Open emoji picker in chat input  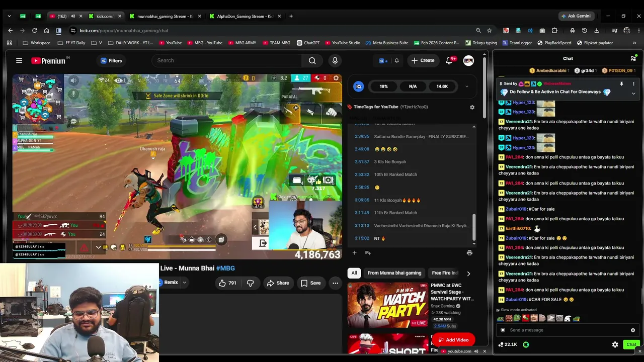pyautogui.click(x=633, y=330)
